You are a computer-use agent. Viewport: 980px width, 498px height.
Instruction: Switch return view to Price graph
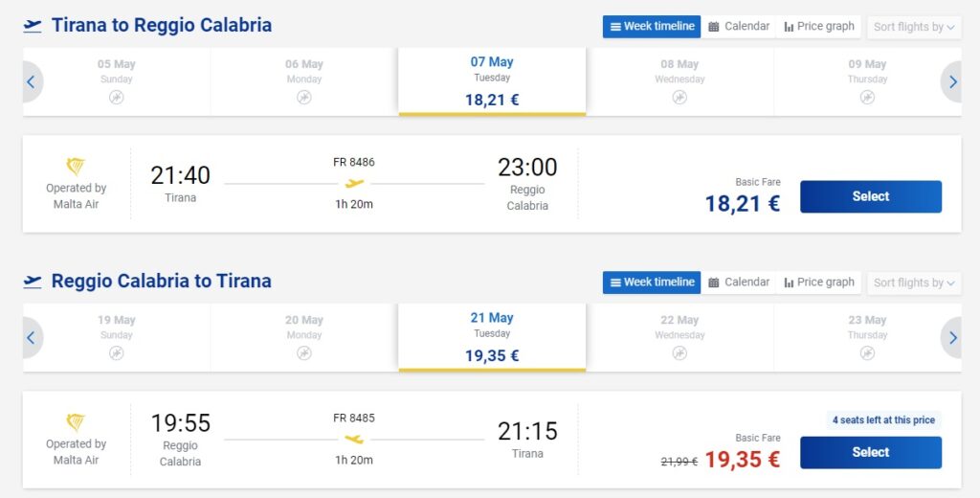(818, 283)
